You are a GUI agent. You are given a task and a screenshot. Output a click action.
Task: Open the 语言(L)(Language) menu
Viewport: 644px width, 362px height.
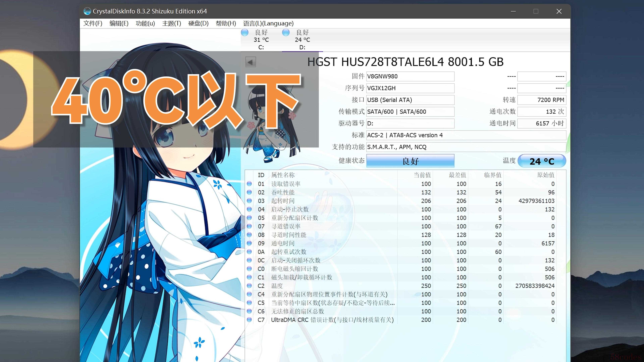[268, 23]
